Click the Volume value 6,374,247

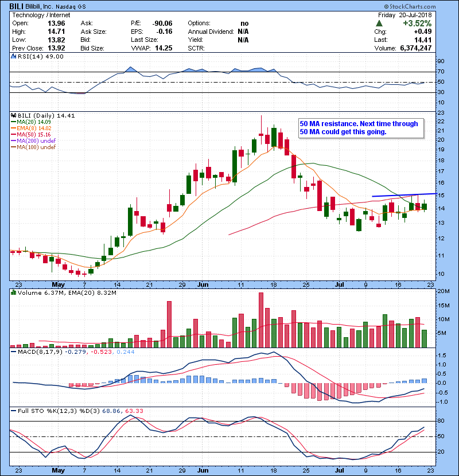coord(416,48)
